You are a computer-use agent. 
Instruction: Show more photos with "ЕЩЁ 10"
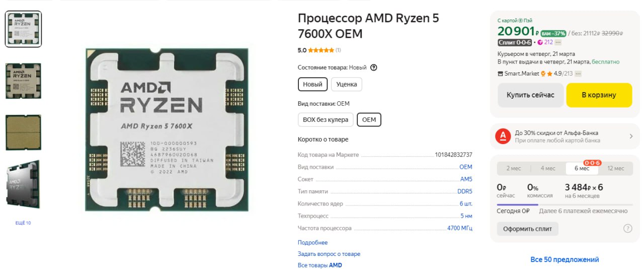pyautogui.click(x=23, y=223)
